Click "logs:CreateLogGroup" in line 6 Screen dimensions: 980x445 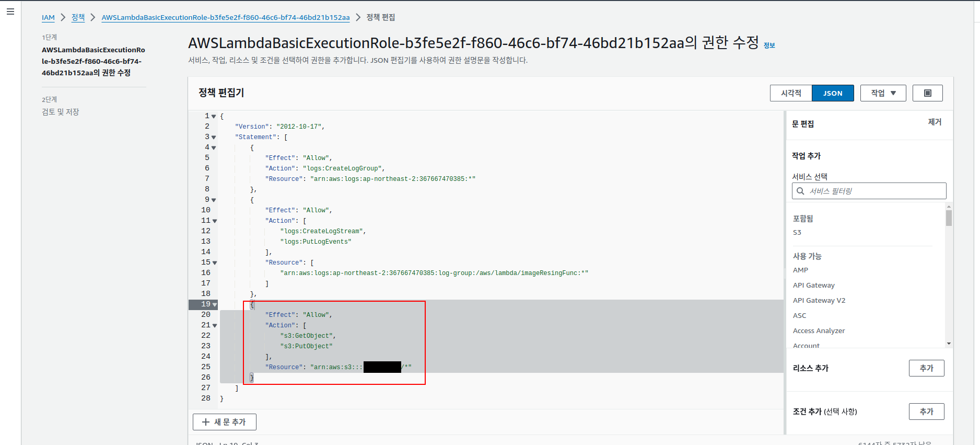pos(342,168)
